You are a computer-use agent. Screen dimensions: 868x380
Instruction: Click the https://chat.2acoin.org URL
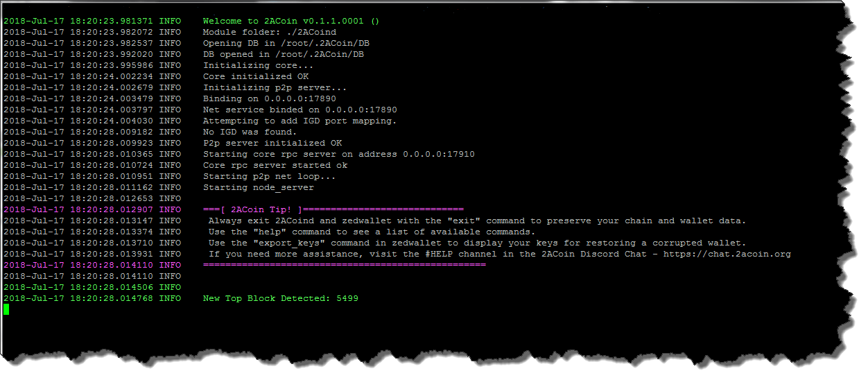pos(727,254)
